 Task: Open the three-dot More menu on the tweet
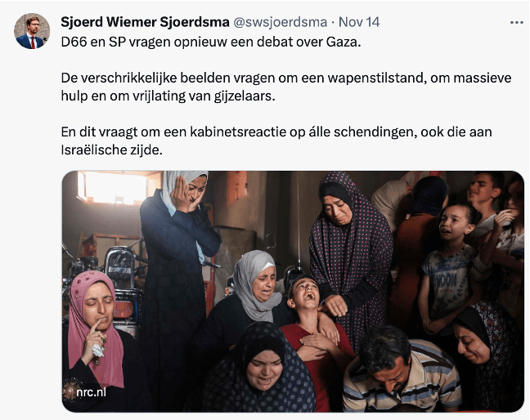tap(516, 23)
